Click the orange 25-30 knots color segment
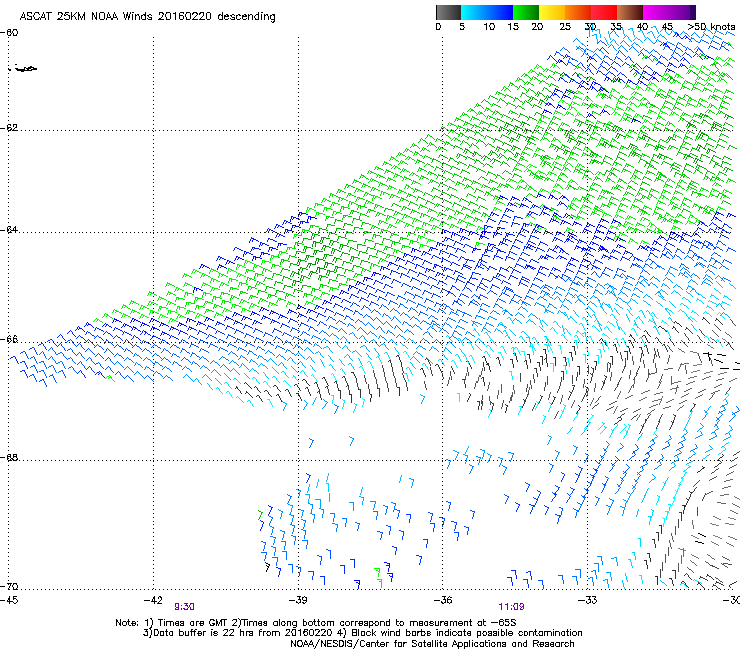Screen dimensions: 740x650 [578, 12]
